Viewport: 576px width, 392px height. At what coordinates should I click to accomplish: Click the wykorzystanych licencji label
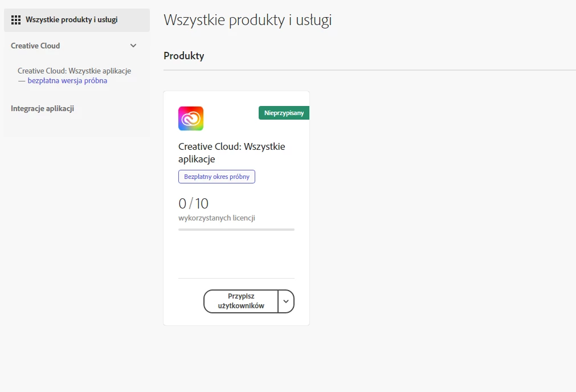(216, 218)
